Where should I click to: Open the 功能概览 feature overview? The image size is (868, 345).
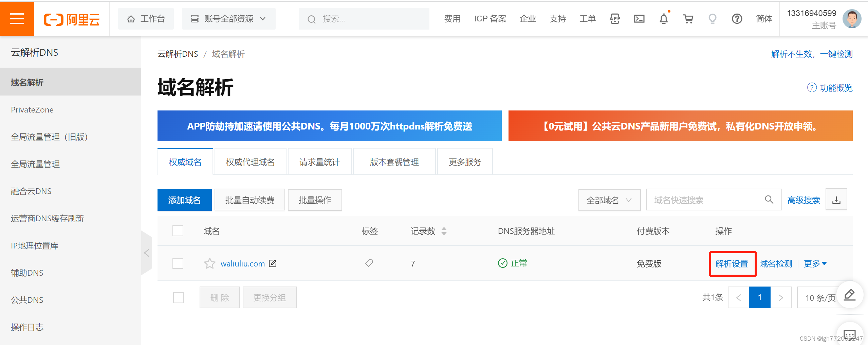(830, 88)
